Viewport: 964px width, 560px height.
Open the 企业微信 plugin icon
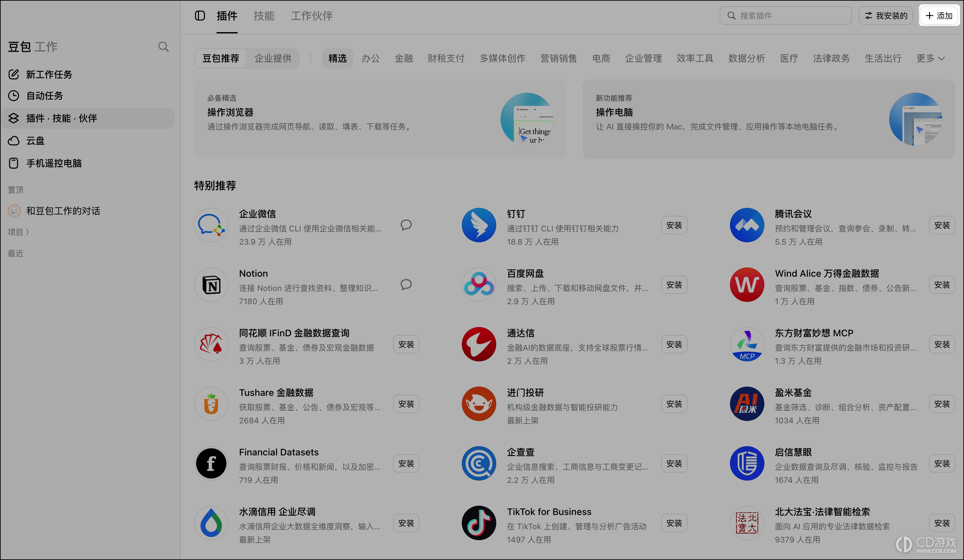coord(211,225)
